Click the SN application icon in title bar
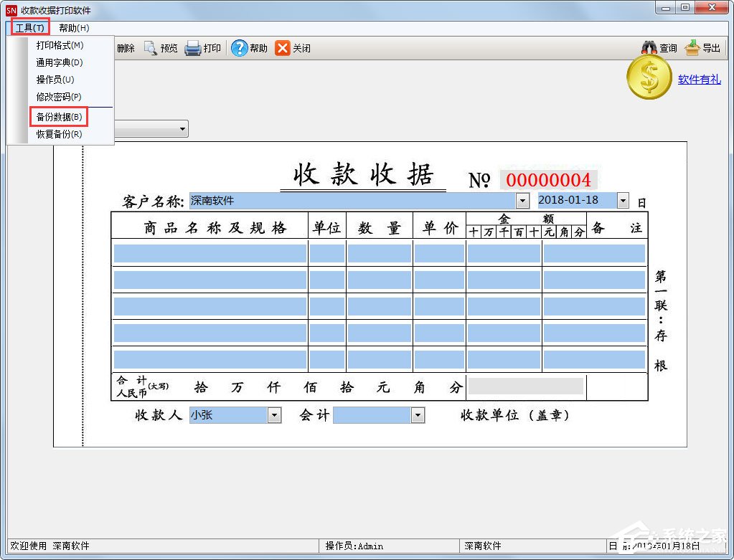734x560 pixels. (11, 10)
